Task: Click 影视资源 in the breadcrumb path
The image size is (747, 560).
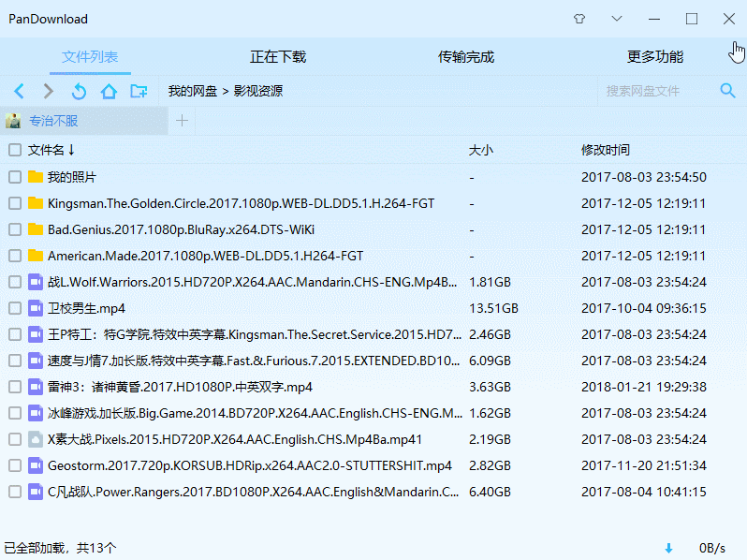Action: 258,91
